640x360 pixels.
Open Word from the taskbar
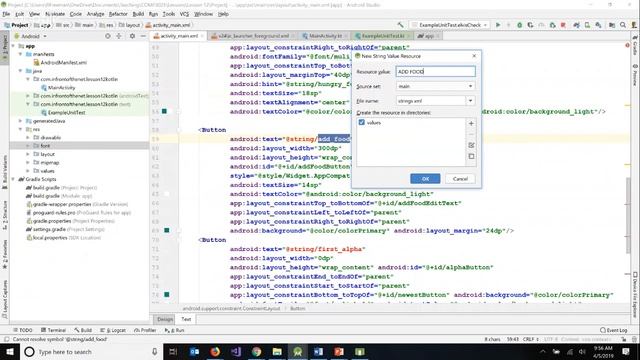coord(318,351)
